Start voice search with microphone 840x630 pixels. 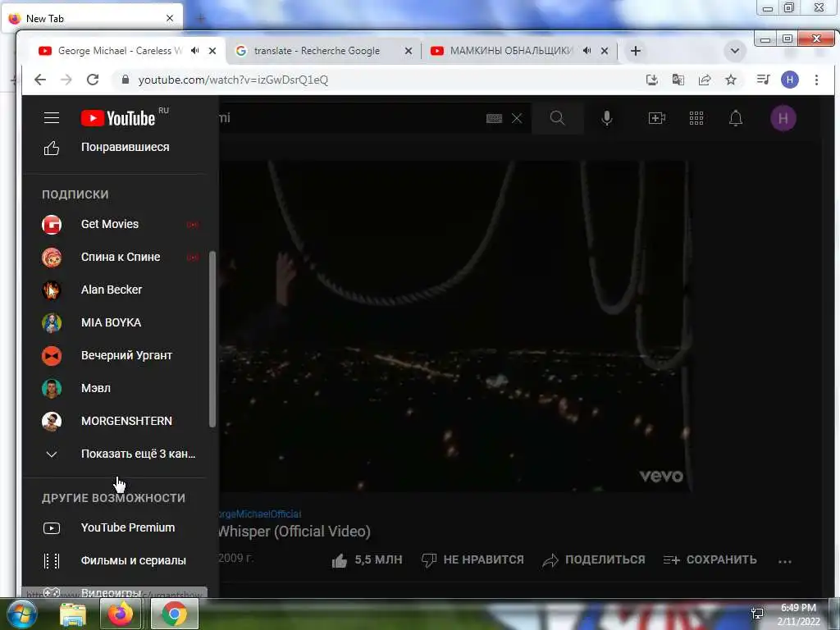[606, 118]
